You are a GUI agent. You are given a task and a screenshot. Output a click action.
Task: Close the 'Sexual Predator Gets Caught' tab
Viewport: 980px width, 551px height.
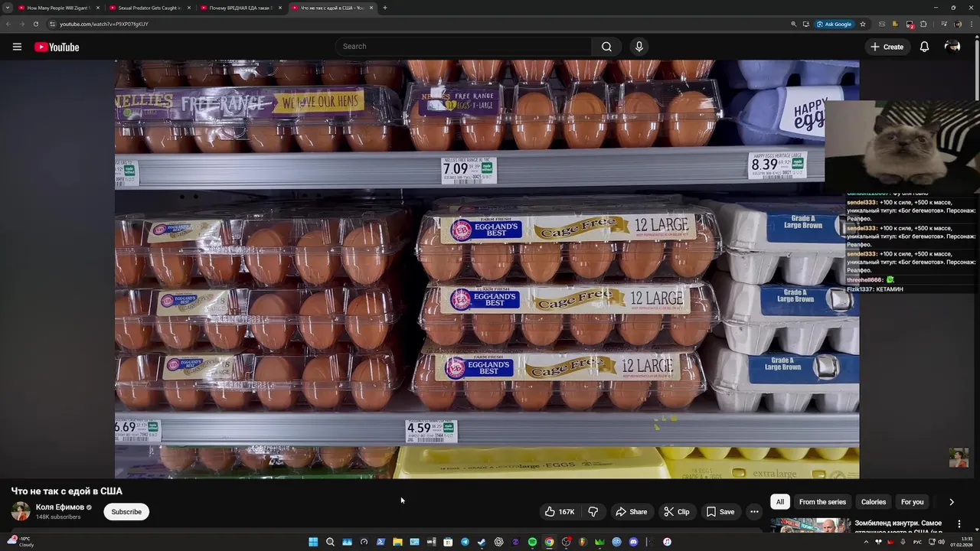189,8
